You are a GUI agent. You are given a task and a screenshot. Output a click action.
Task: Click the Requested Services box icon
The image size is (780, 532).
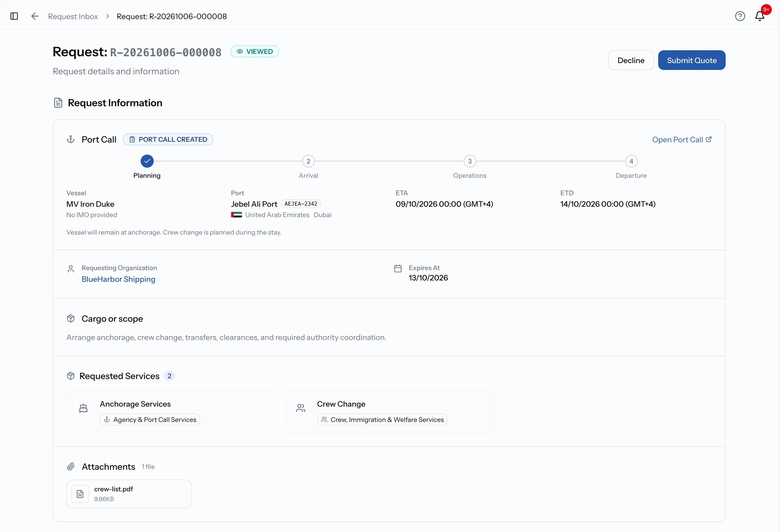click(x=71, y=376)
